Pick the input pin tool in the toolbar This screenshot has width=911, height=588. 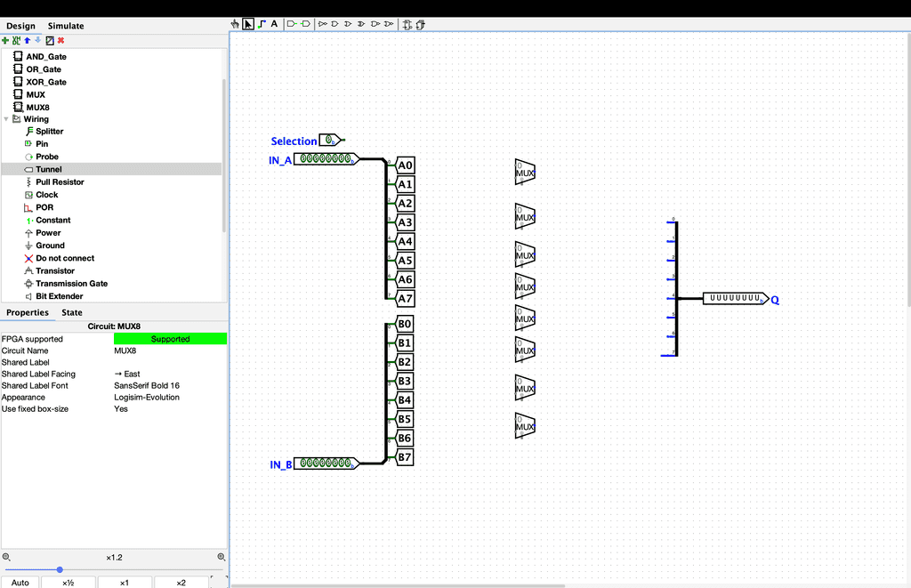pos(292,24)
